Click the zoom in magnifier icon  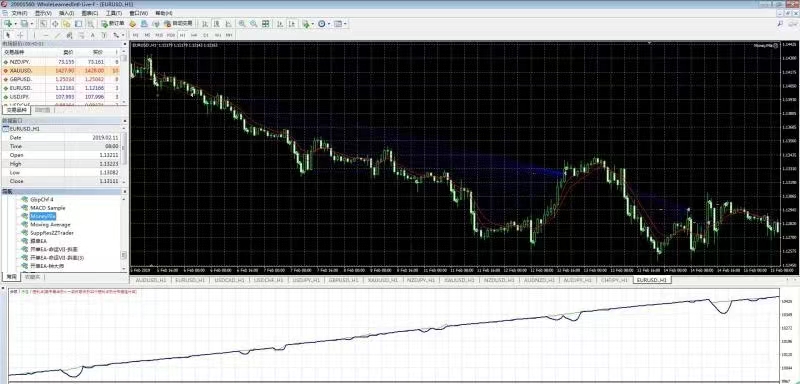242,23
